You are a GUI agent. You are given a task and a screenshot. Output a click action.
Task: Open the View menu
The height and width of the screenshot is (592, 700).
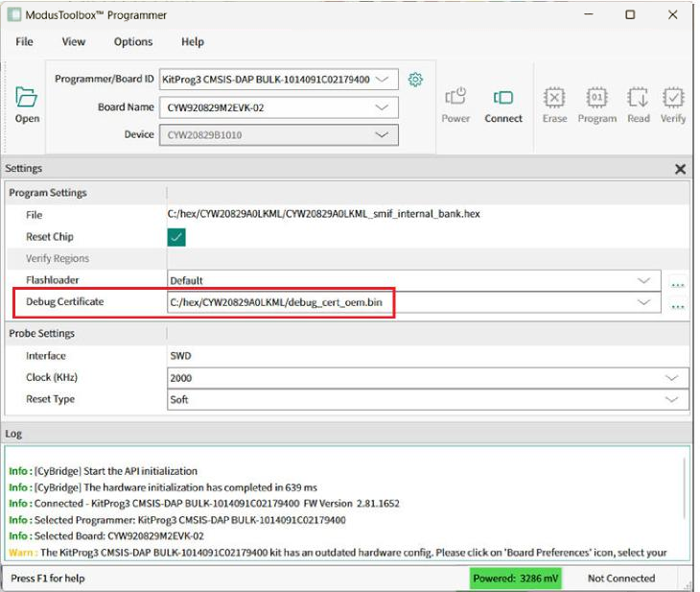pos(73,41)
